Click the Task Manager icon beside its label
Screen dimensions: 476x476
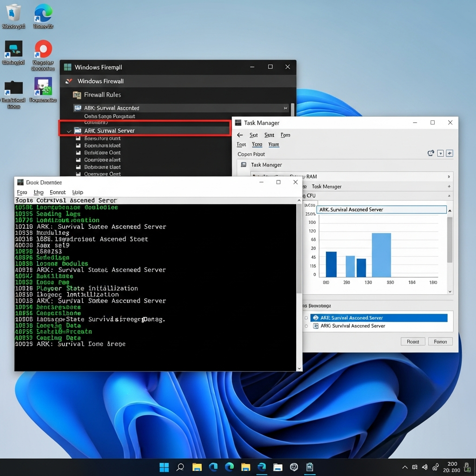[243, 165]
